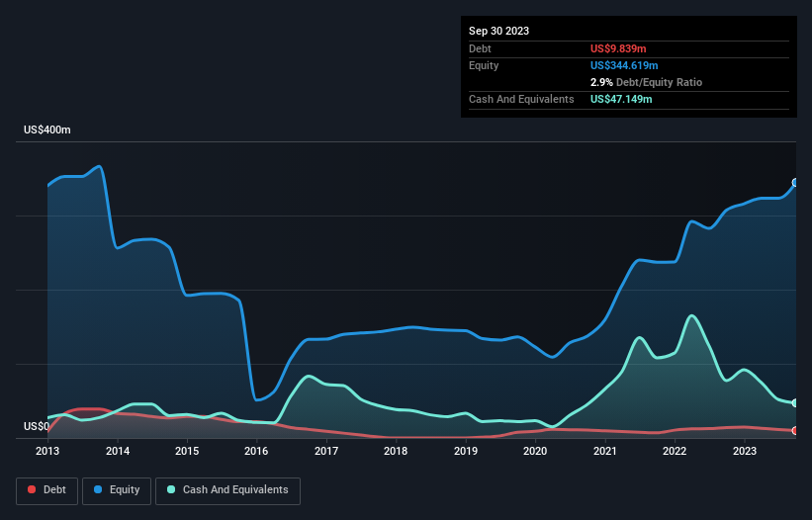The height and width of the screenshot is (520, 812).
Task: Click the US$9.839m debt value
Action: click(x=618, y=48)
